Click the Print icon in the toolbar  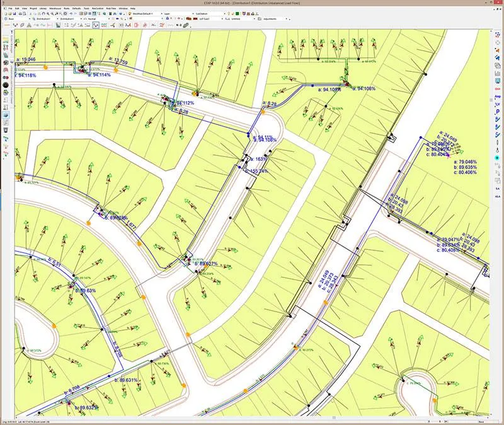20,14
